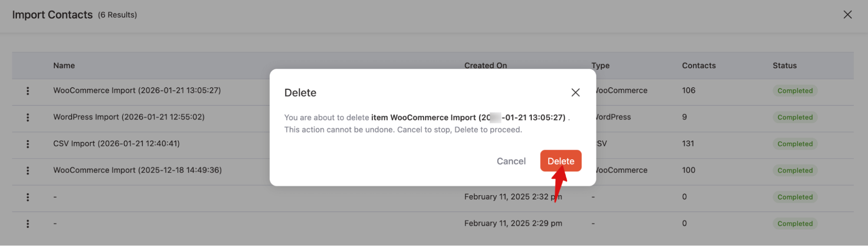
Task: Click the Name column header
Action: [64, 66]
